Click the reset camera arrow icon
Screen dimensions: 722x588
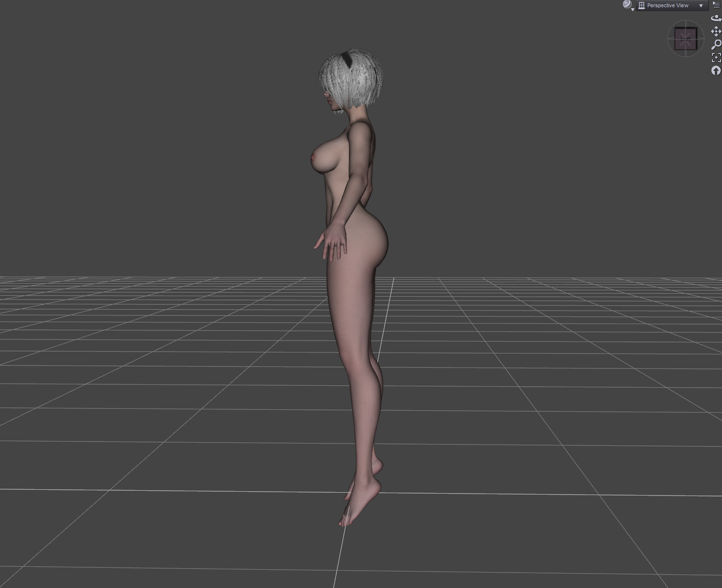[x=716, y=71]
